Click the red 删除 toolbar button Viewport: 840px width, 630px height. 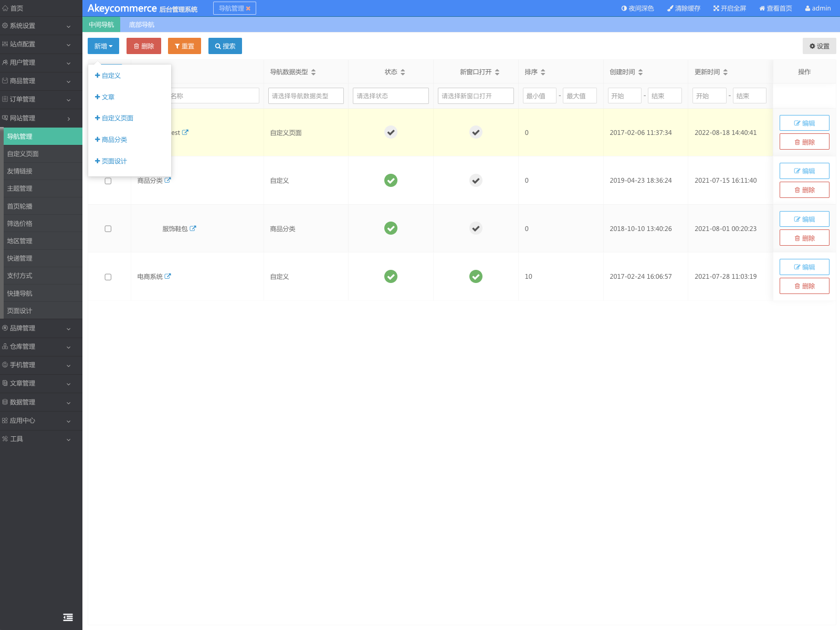[x=144, y=46]
